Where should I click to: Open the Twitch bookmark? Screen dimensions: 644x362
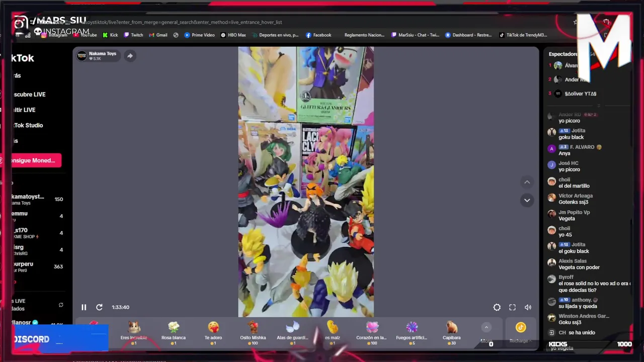click(x=133, y=35)
